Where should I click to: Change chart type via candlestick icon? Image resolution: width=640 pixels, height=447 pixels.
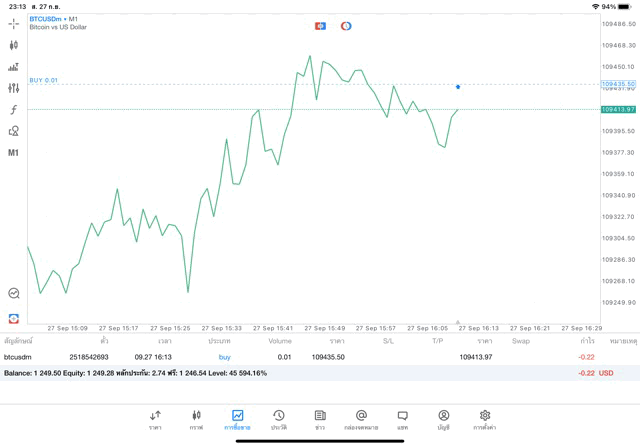pyautogui.click(x=14, y=45)
